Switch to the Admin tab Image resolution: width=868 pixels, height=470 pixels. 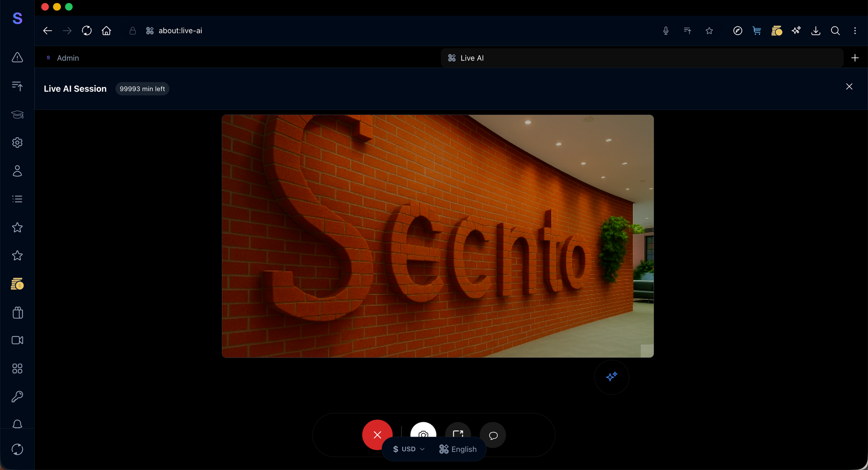tap(68, 58)
